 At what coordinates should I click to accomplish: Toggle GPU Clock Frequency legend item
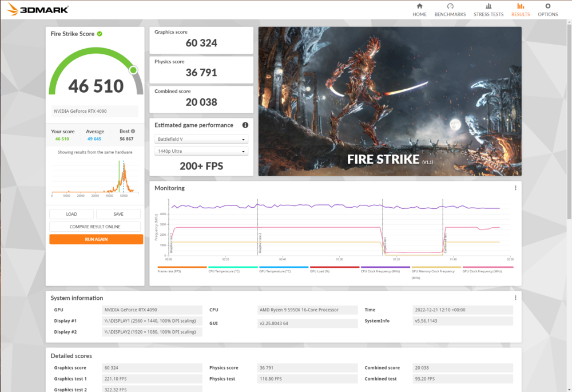coord(487,270)
